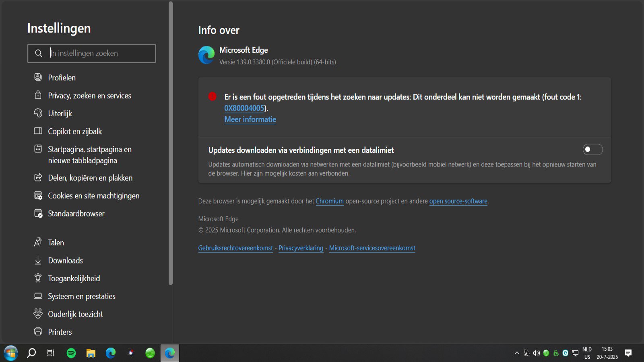Screen dimensions: 644x362
Task: Open the Privacyverklaring link
Action: point(301,248)
